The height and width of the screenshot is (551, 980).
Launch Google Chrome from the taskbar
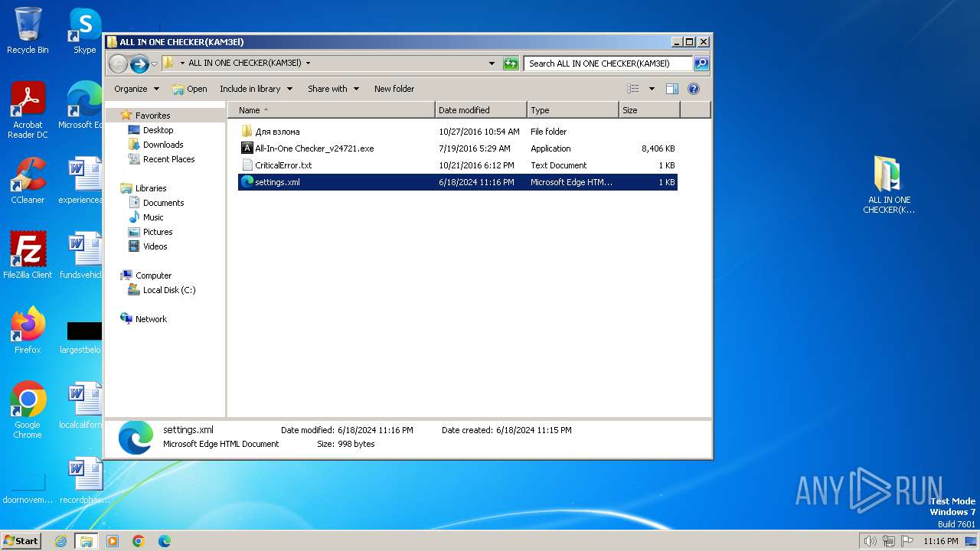(x=139, y=541)
